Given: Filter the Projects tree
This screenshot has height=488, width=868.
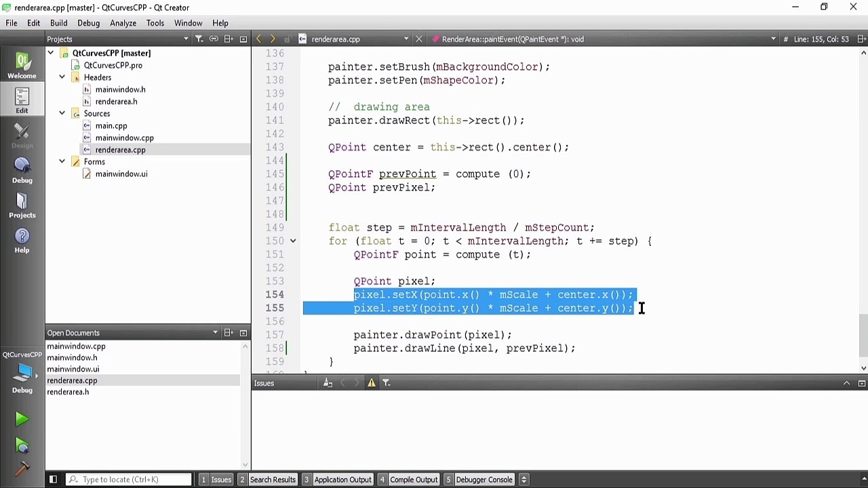Looking at the screenshot, I should pyautogui.click(x=199, y=39).
